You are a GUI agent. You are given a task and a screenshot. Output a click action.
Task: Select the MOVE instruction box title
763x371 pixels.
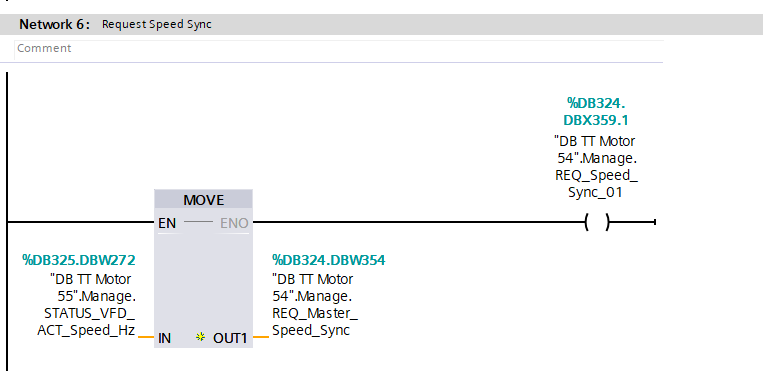203,200
